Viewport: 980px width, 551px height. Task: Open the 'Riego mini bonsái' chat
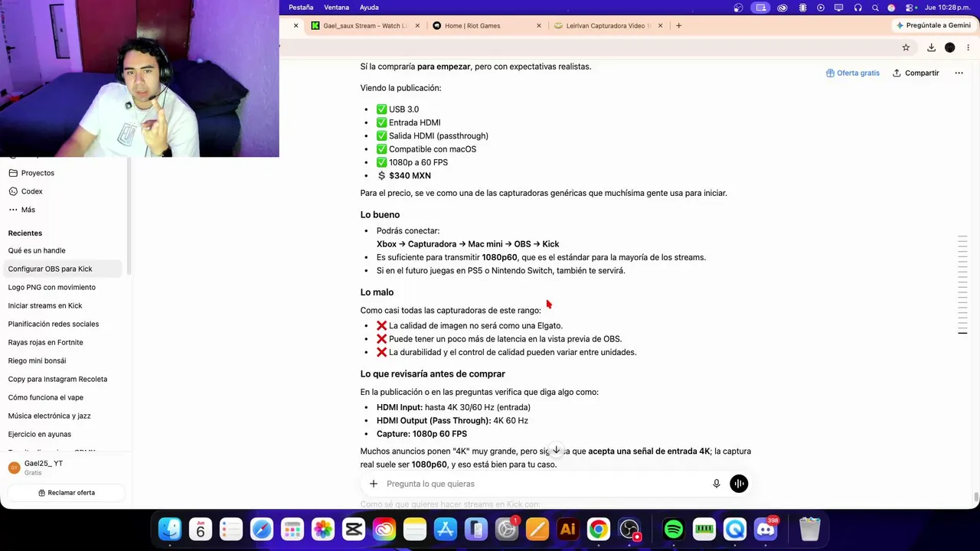coord(64,360)
